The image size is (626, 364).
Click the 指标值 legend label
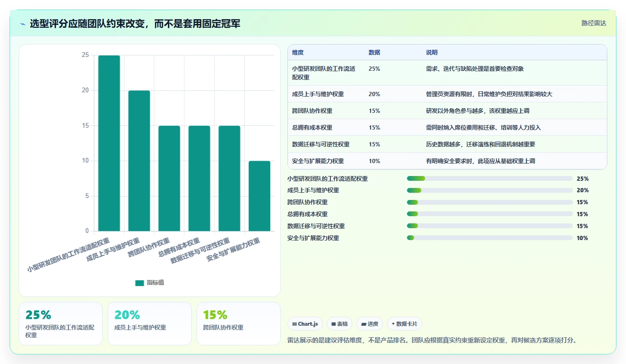click(155, 283)
